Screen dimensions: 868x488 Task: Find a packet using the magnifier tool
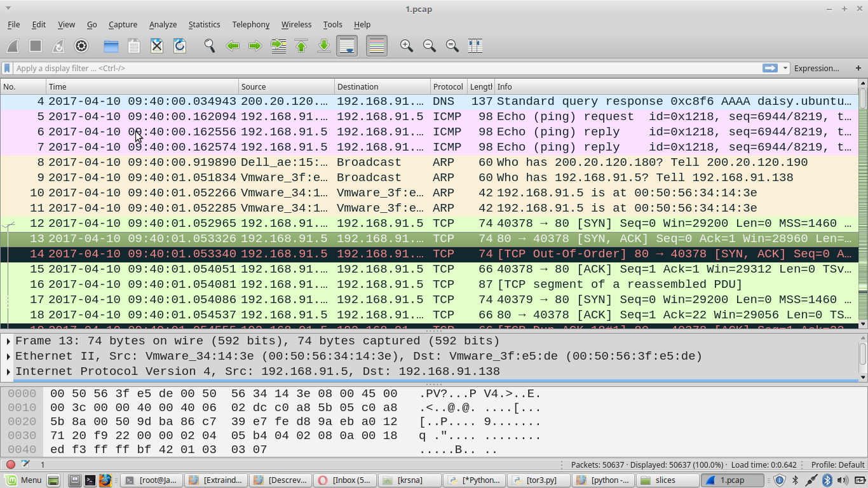point(208,45)
